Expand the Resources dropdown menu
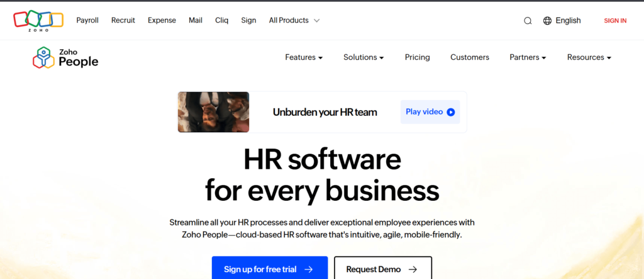Screen dimensions: 644x279 589,57
